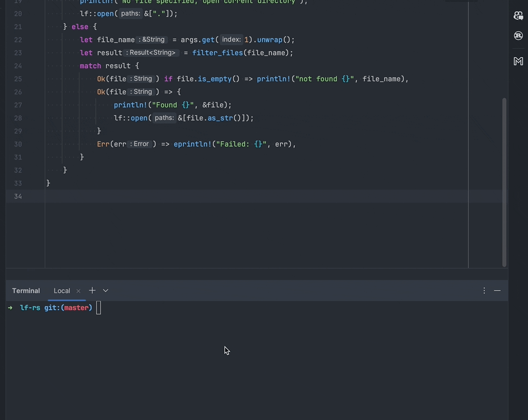
Task: Click the ':Error' type hint
Action: coord(140,144)
